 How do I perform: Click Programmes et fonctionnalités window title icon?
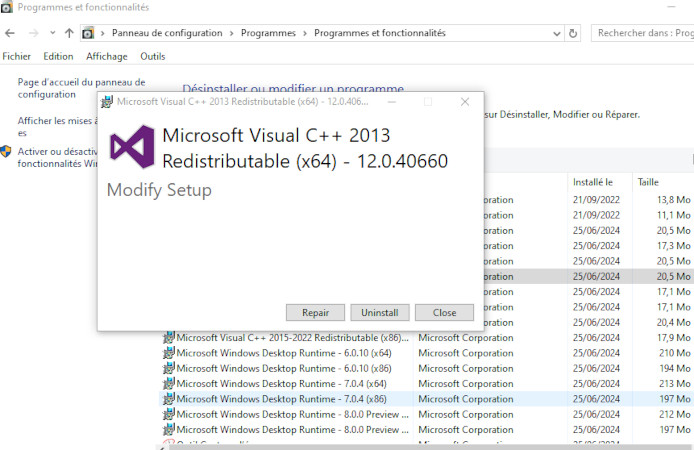(7, 8)
